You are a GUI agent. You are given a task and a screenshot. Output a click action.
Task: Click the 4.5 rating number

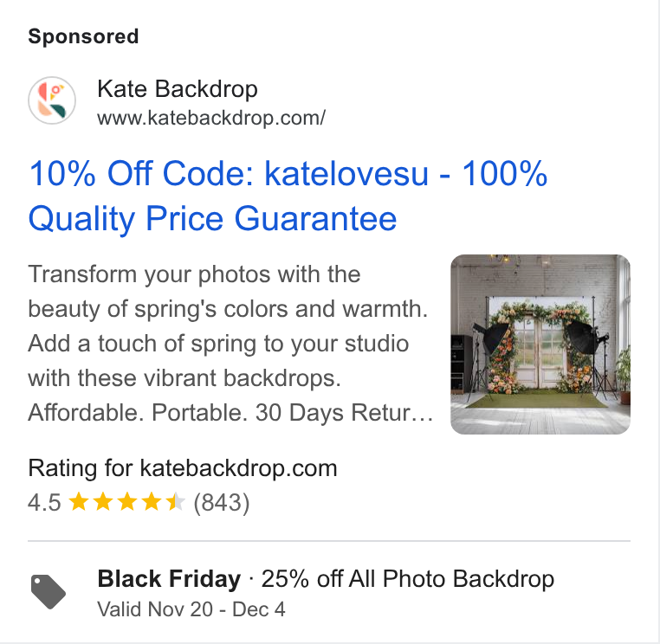44,503
